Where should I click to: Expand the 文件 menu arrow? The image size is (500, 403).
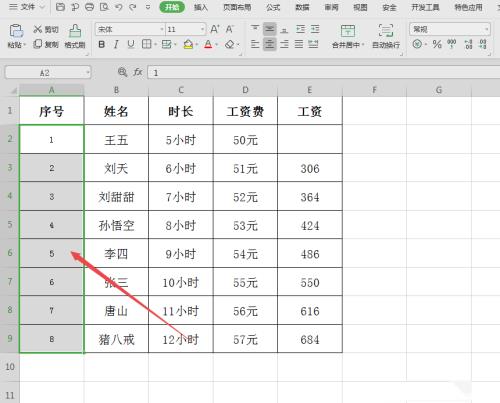point(42,7)
